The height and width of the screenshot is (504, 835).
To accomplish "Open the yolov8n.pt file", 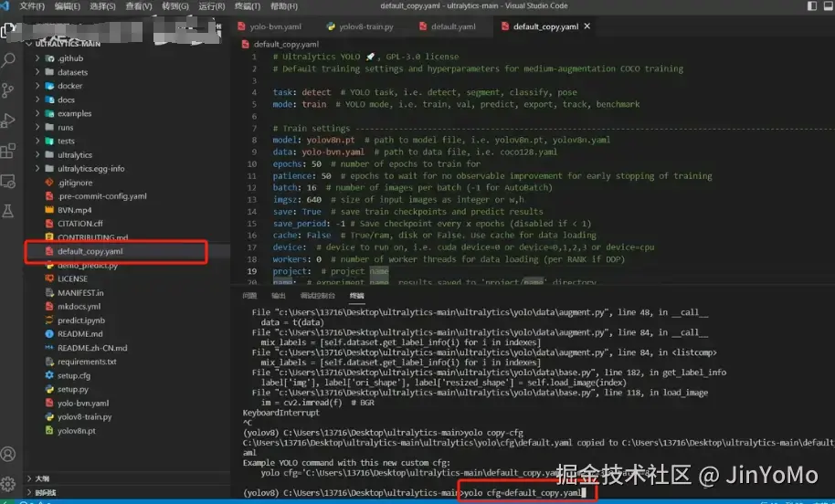I will [x=77, y=431].
